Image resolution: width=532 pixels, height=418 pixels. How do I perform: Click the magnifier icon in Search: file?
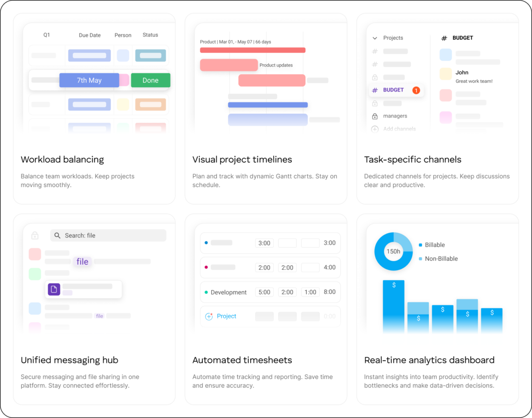[58, 236]
